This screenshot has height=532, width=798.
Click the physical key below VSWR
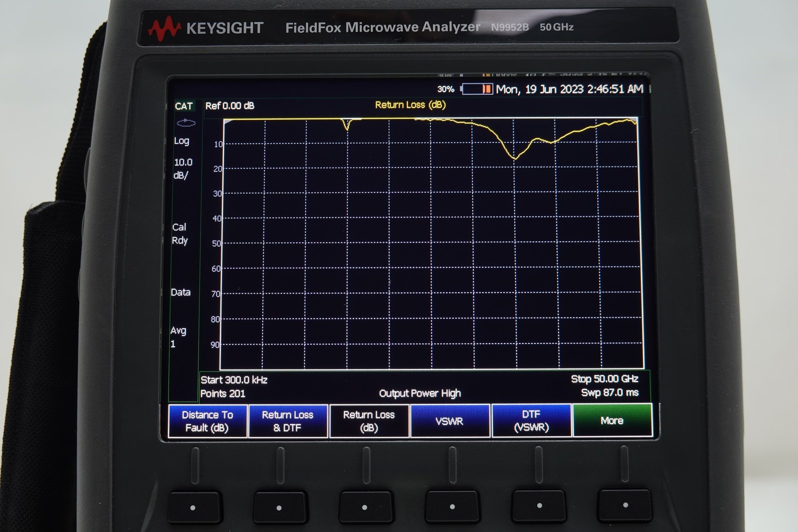tap(452, 507)
